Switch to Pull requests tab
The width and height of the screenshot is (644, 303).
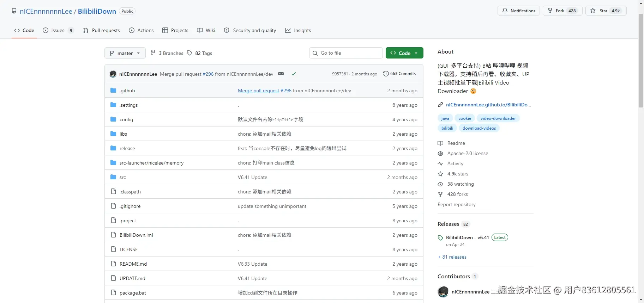(102, 30)
